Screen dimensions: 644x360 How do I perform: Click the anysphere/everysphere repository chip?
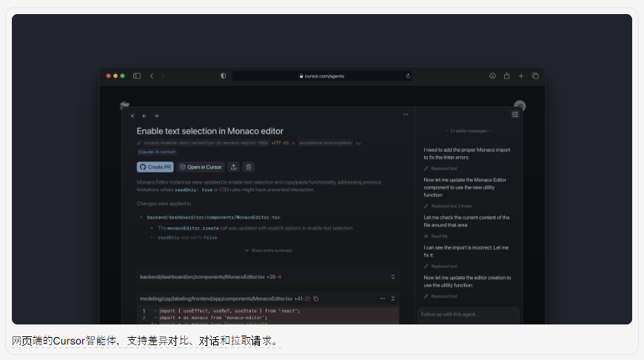click(325, 143)
